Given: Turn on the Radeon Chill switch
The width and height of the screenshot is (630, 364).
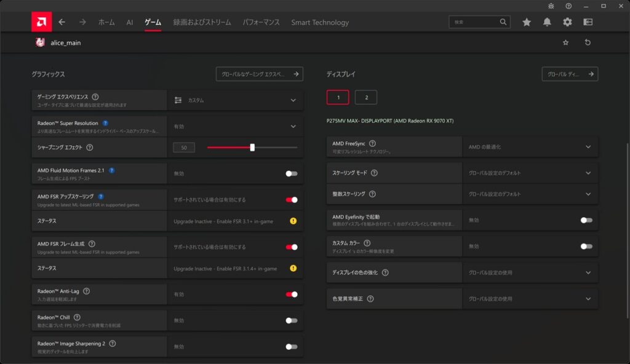Looking at the screenshot, I should [291, 320].
